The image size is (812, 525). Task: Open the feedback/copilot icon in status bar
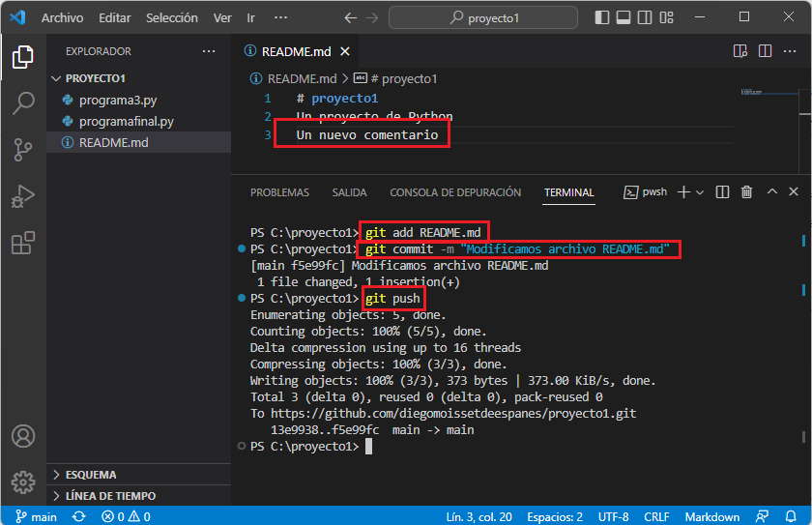(x=763, y=517)
